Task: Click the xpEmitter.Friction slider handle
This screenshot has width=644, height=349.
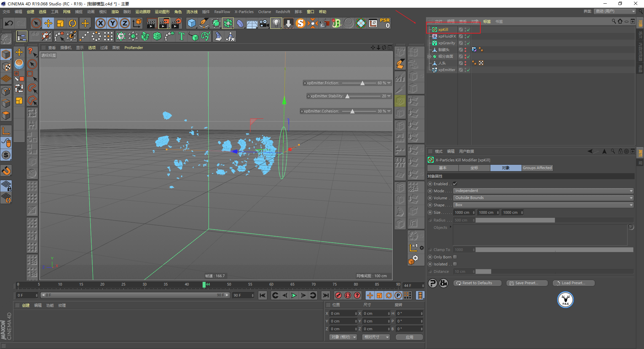Action: tap(363, 83)
